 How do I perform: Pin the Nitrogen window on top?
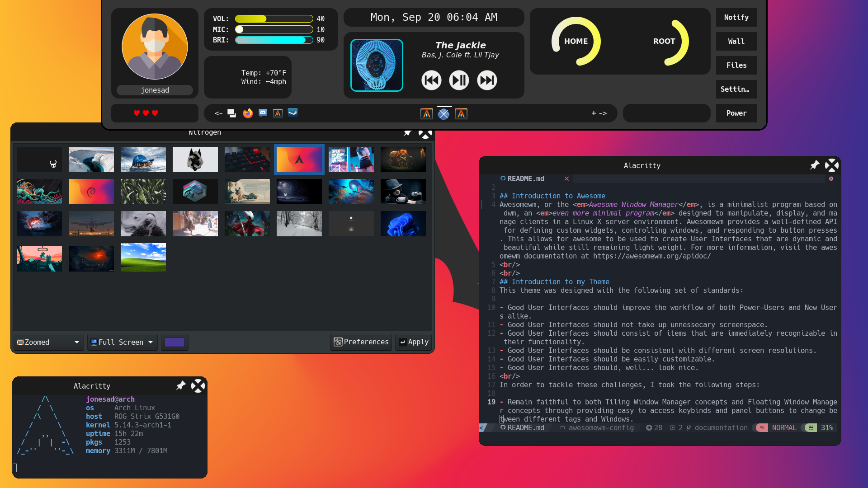click(x=408, y=133)
